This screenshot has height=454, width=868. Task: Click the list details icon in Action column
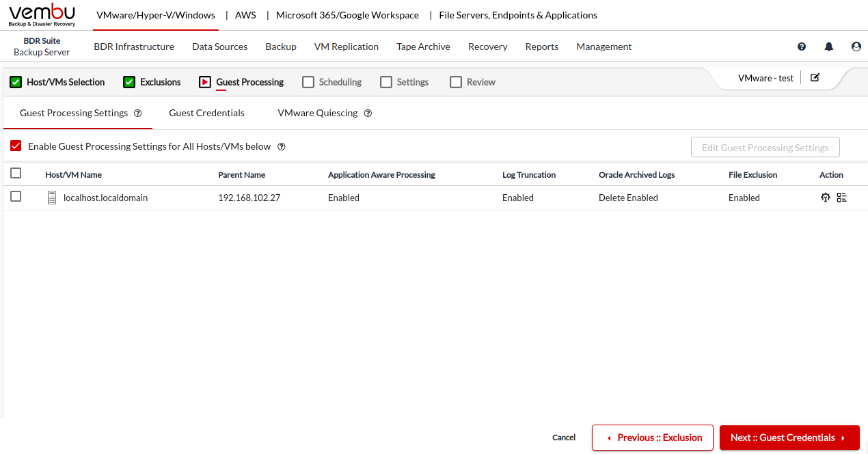click(841, 198)
